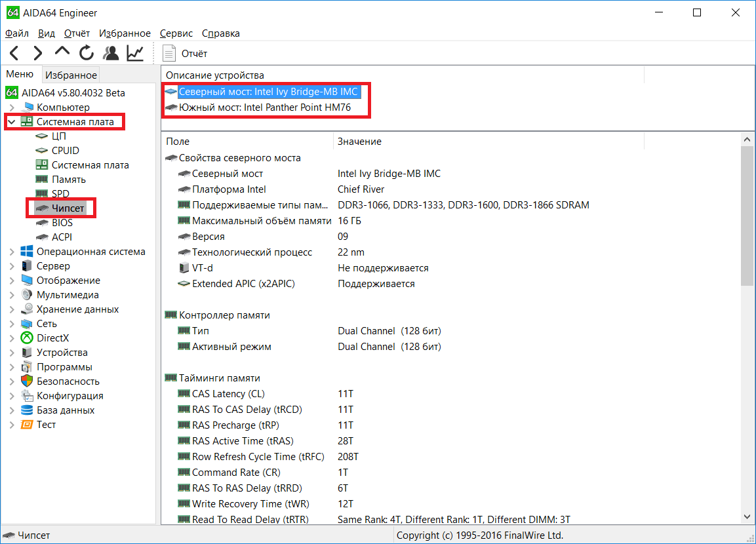
Task: Expand the DirectX tree node
Action: [x=12, y=338]
